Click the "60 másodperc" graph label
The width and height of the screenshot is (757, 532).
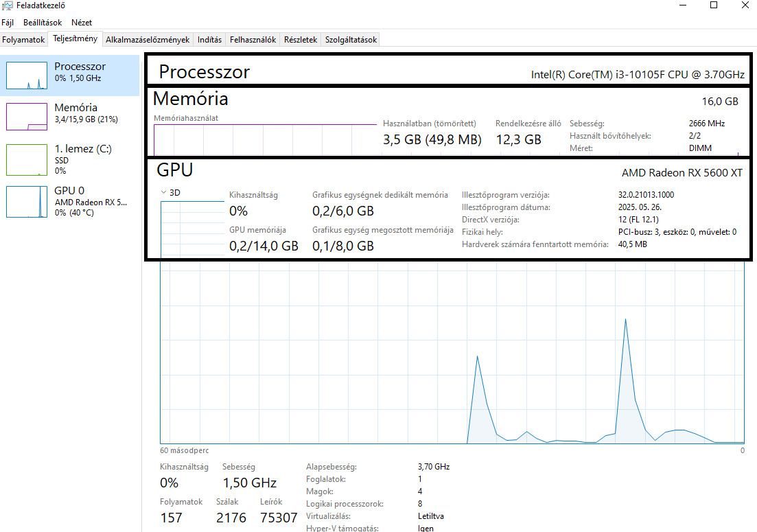coord(185,450)
